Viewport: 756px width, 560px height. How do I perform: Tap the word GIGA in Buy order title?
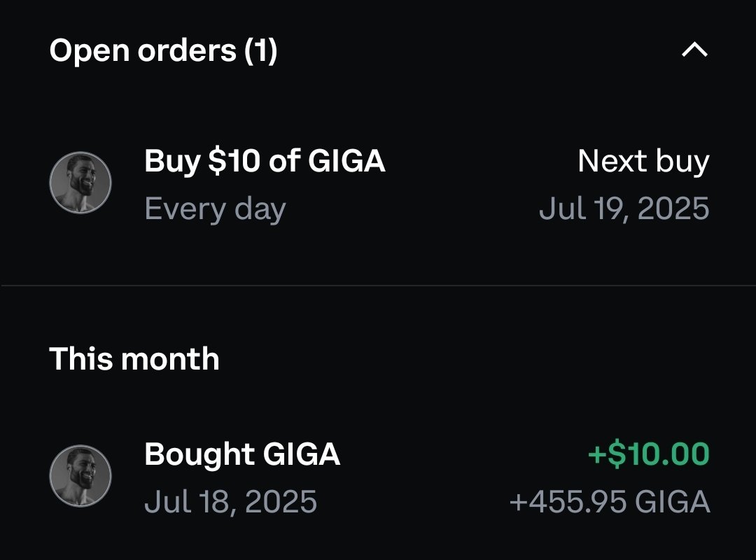(x=346, y=160)
